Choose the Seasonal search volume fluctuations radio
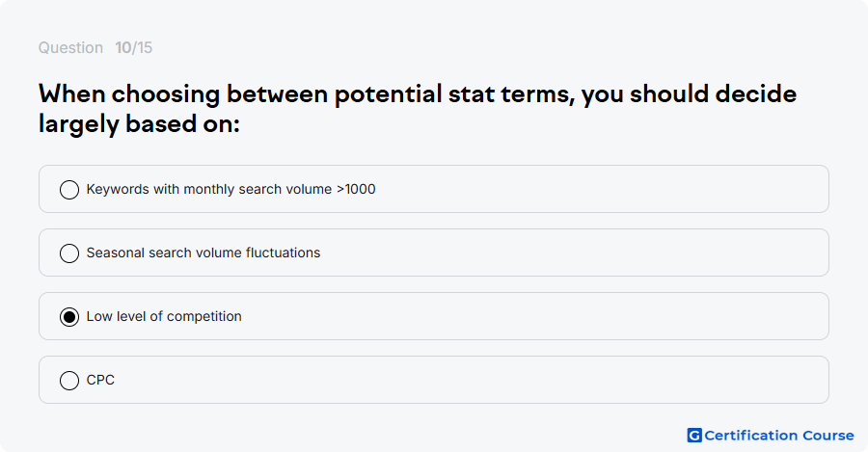The width and height of the screenshot is (868, 452). [69, 253]
